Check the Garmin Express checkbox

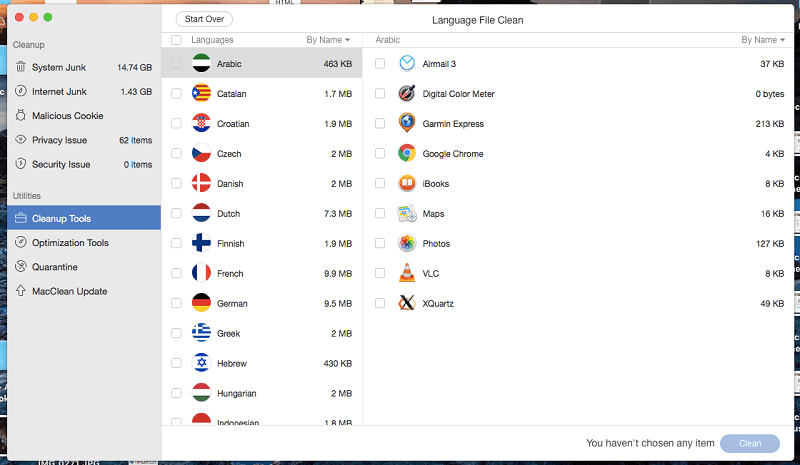click(380, 124)
